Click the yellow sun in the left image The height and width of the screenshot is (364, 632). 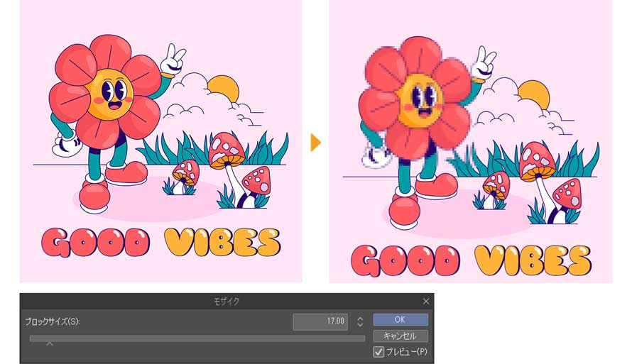pyautogui.click(x=223, y=89)
